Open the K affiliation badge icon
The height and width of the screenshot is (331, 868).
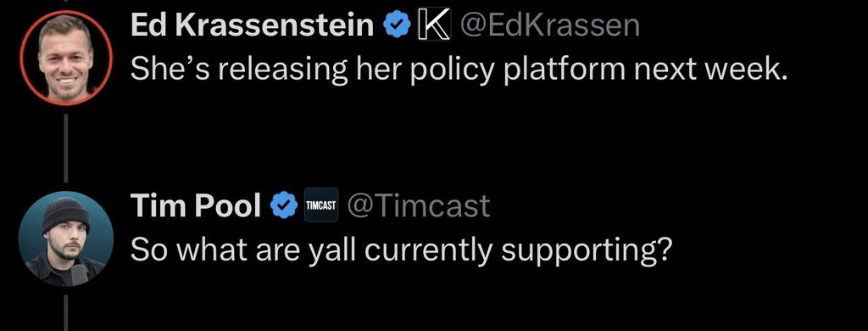click(x=433, y=25)
